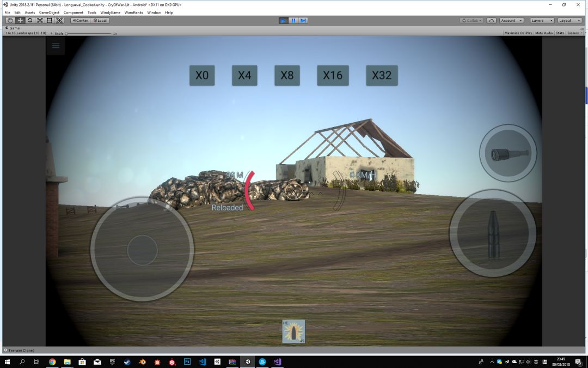588x368 pixels.
Task: Pause the game with the pause button
Action: coord(293,20)
